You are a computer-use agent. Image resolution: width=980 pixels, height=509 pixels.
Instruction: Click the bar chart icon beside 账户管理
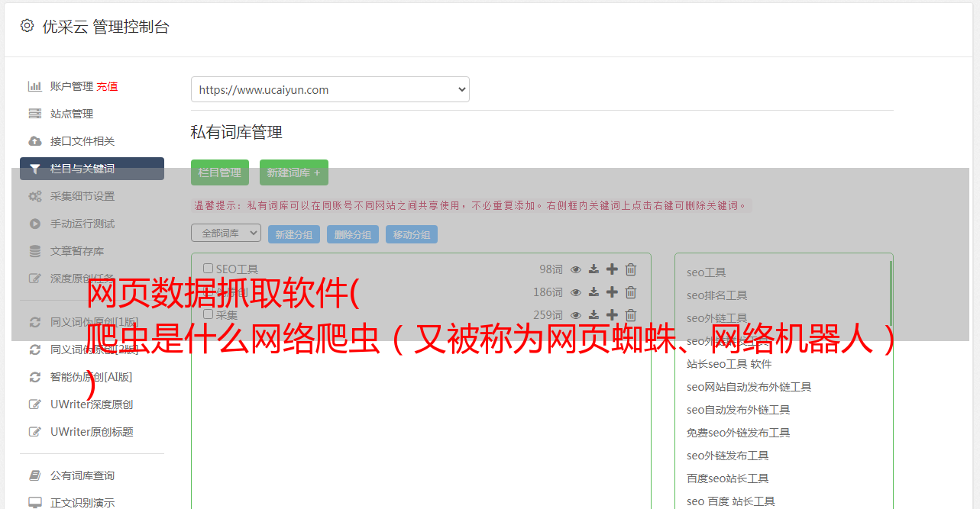[x=34, y=86]
